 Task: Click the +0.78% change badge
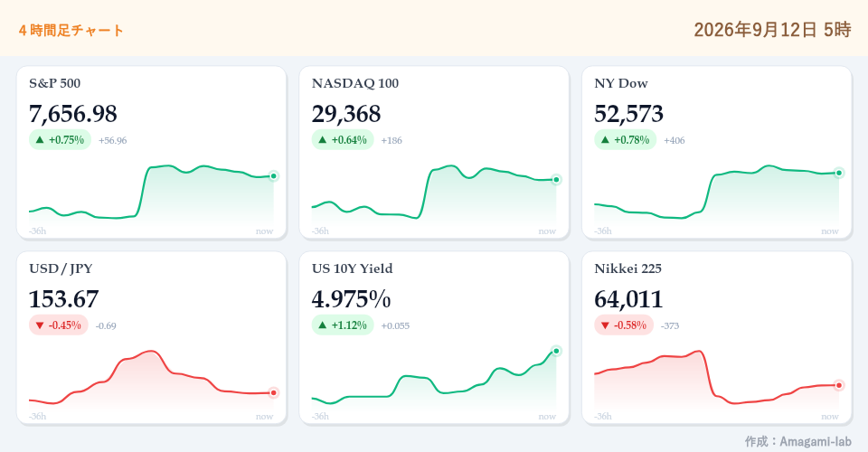626,140
